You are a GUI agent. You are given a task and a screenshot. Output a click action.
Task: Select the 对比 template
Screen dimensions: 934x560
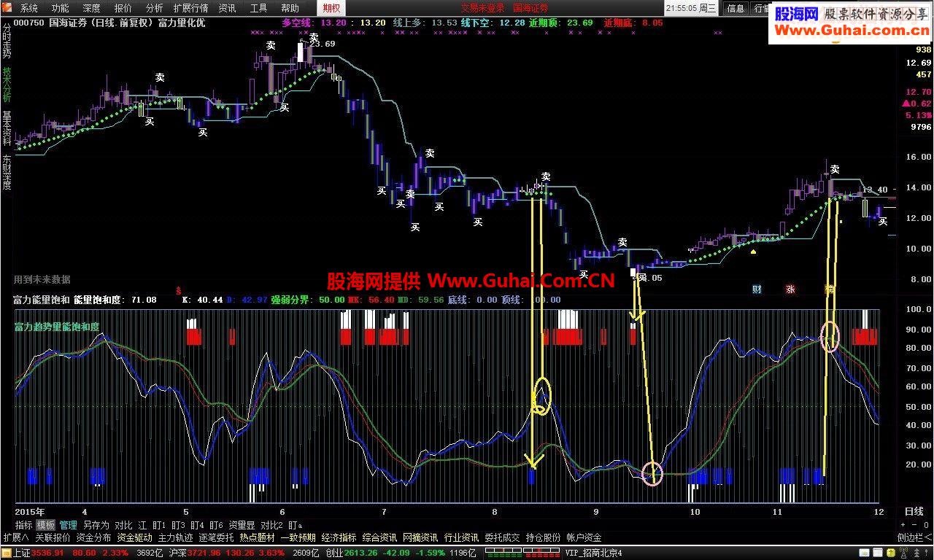pyautogui.click(x=123, y=525)
